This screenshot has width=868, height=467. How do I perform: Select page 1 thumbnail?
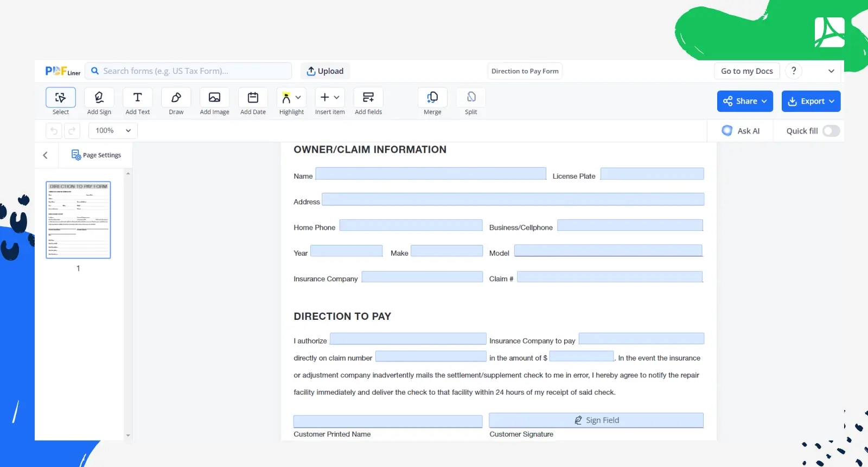coord(78,220)
